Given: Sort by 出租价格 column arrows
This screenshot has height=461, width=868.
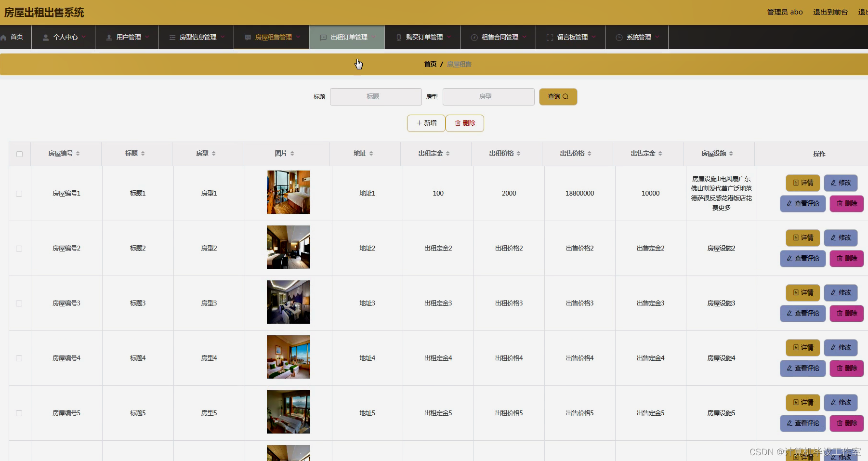Looking at the screenshot, I should click(x=519, y=153).
